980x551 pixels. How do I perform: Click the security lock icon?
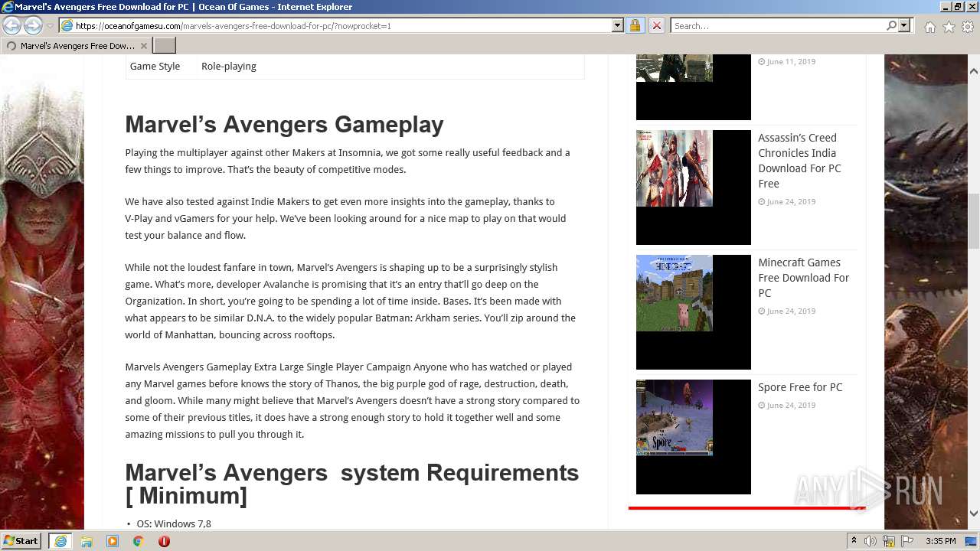tap(635, 26)
